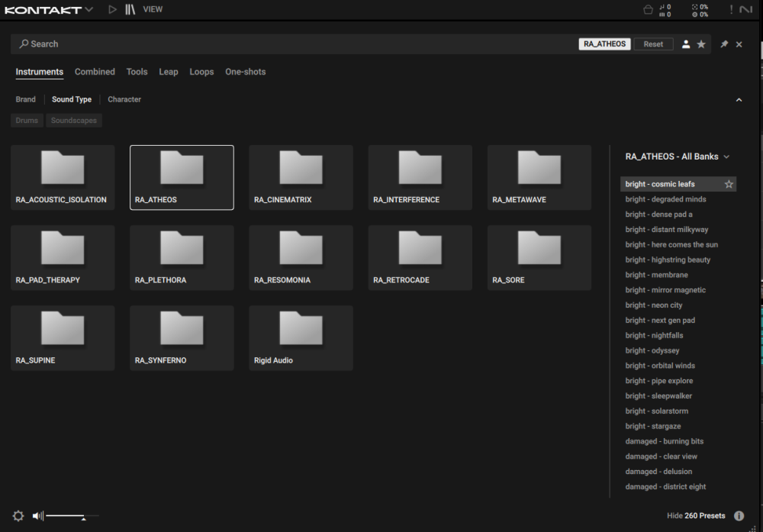
Task: Open the shop basket icon
Action: [x=648, y=10]
